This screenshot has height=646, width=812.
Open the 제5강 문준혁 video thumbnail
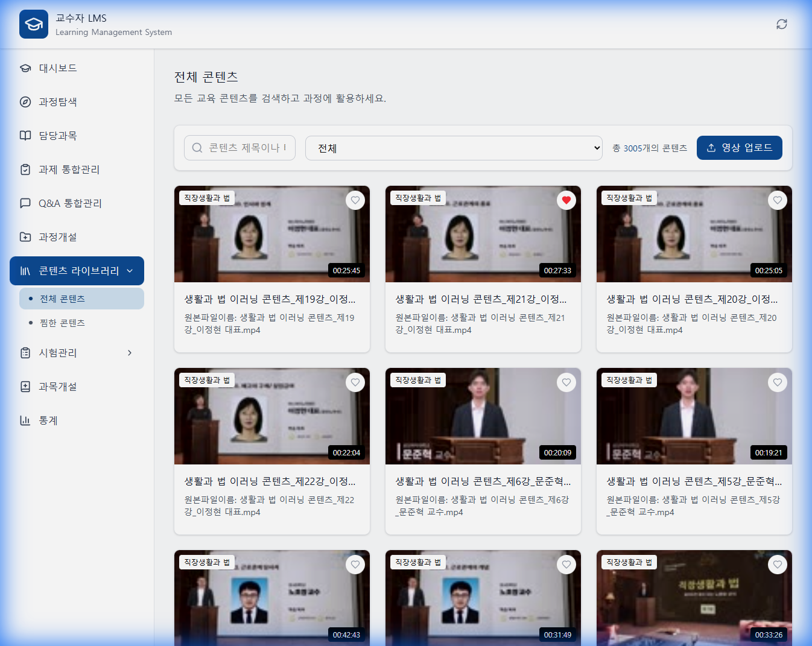(694, 416)
